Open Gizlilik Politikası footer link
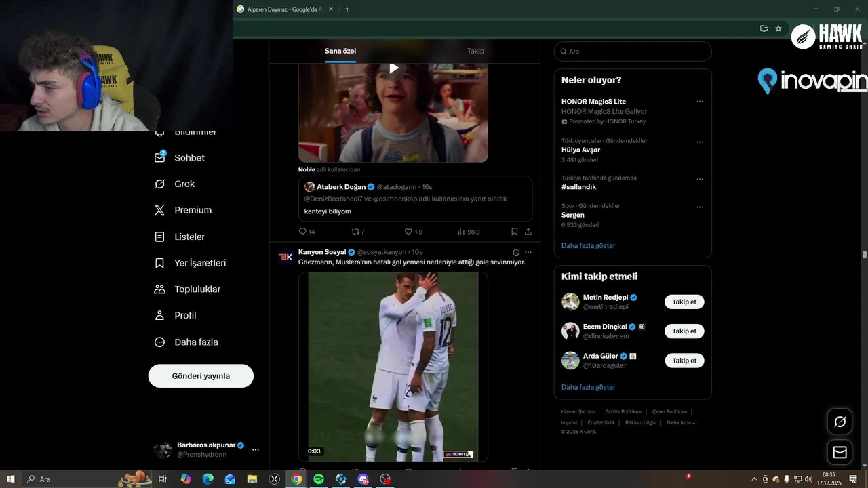Viewport: 868px width, 488px height. coord(623,411)
